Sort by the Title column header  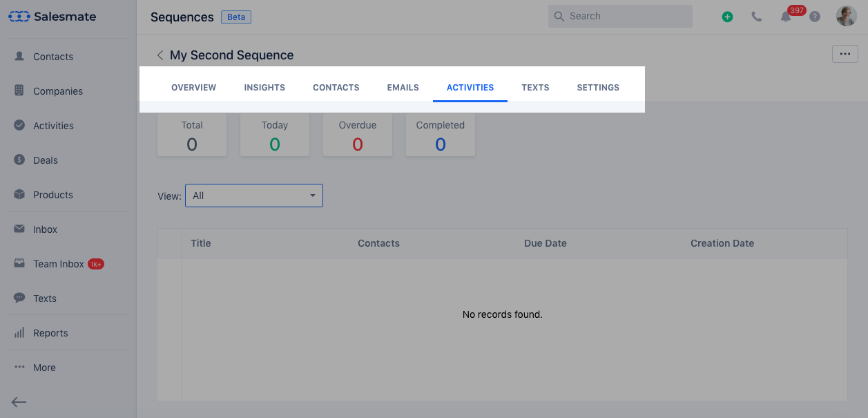[x=201, y=243]
